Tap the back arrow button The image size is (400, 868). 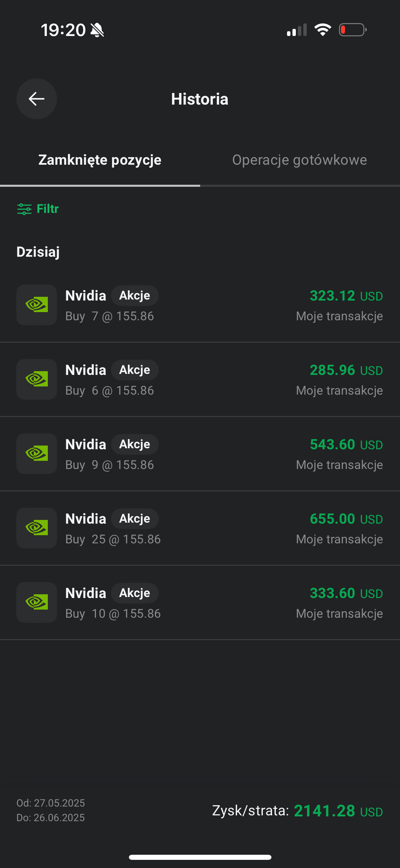pyautogui.click(x=36, y=99)
